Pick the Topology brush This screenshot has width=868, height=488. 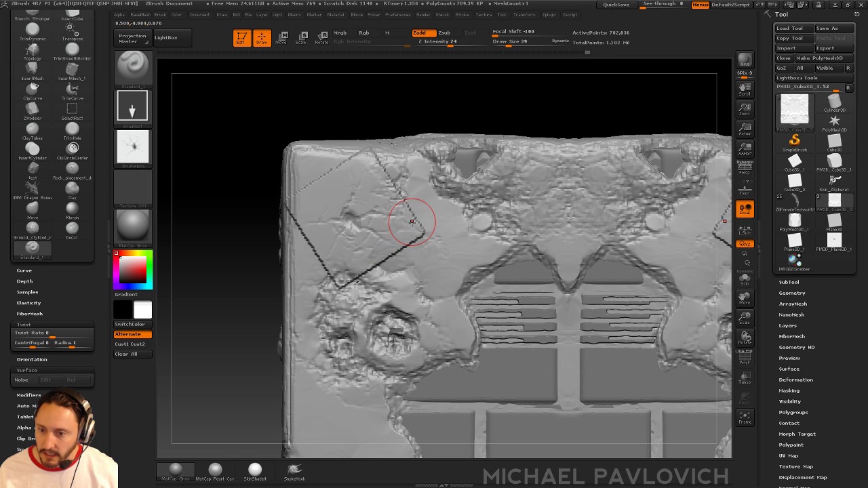[x=32, y=52]
